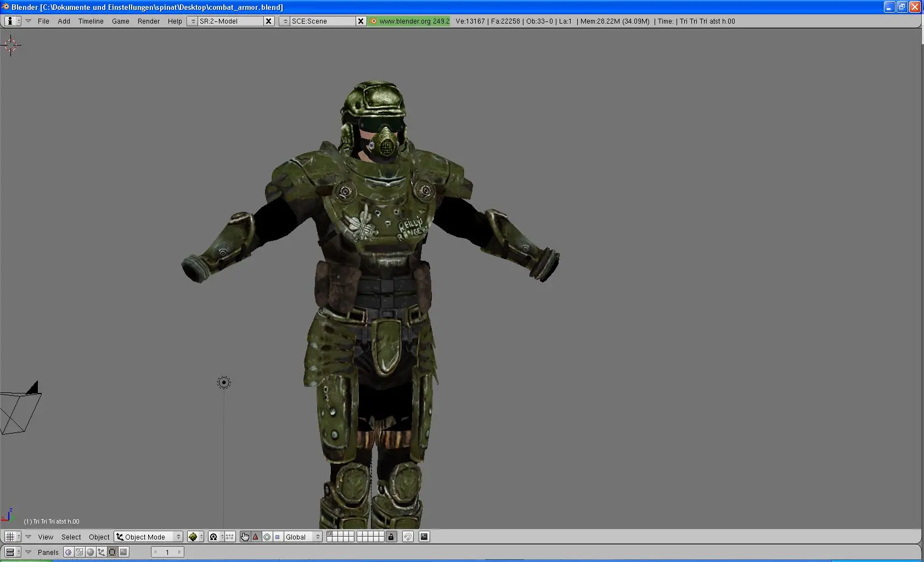Collapse the top header menus triangle
The image size is (924, 562).
click(x=28, y=21)
